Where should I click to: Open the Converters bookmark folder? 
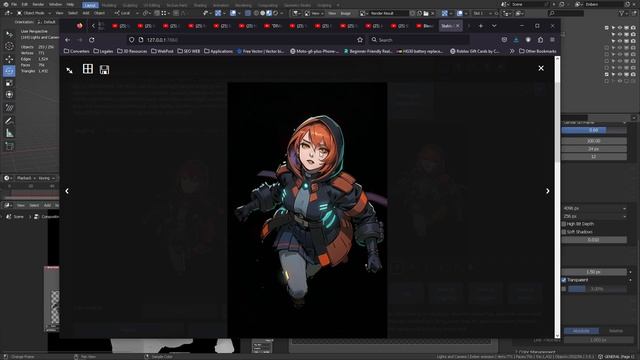click(77, 51)
